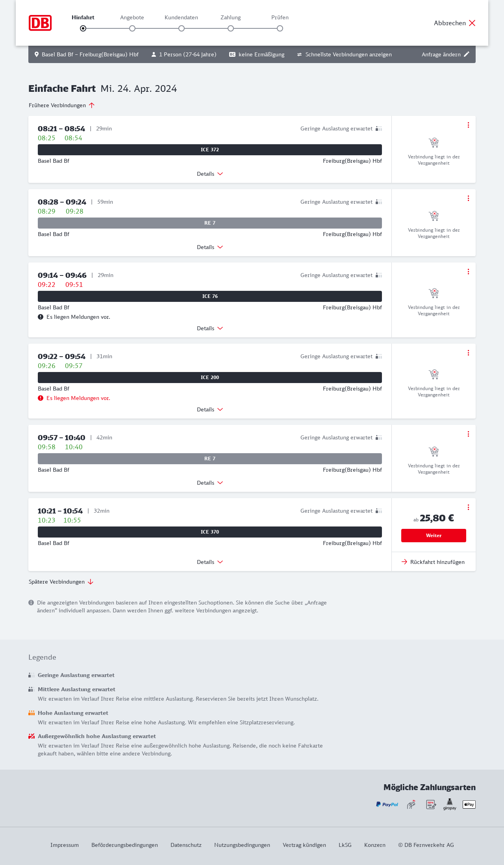This screenshot has height=865, width=504.
Task: Load later connections via Spätere Verbindungen
Action: (61, 582)
